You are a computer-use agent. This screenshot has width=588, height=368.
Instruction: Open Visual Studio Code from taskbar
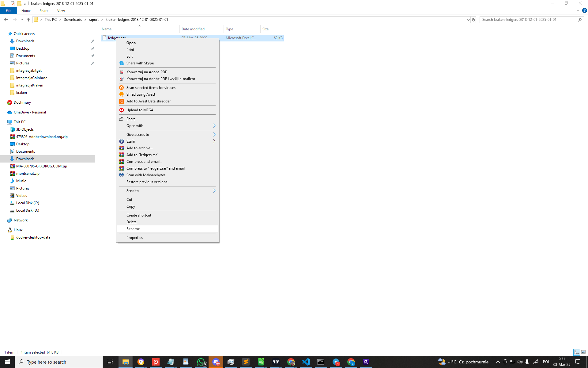click(306, 362)
